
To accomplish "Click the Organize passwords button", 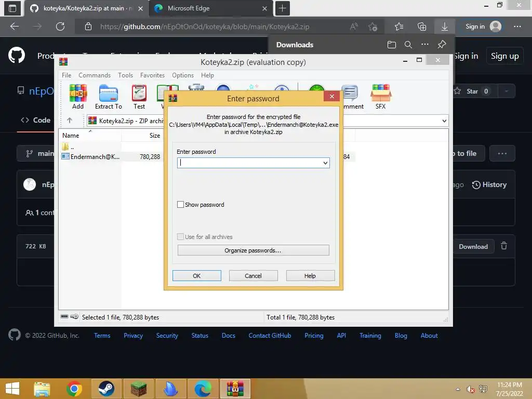I will point(253,250).
